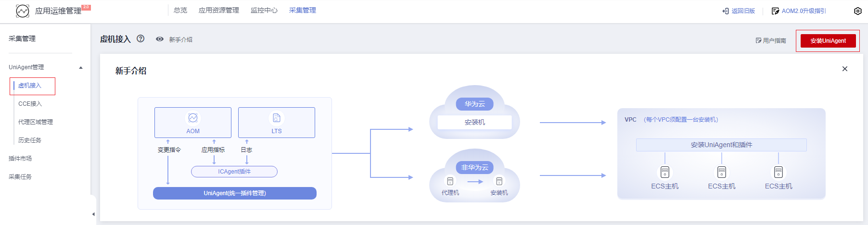Select 历史任务 in sidebar
Screen dimensions: 868x225
pyautogui.click(x=30, y=140)
